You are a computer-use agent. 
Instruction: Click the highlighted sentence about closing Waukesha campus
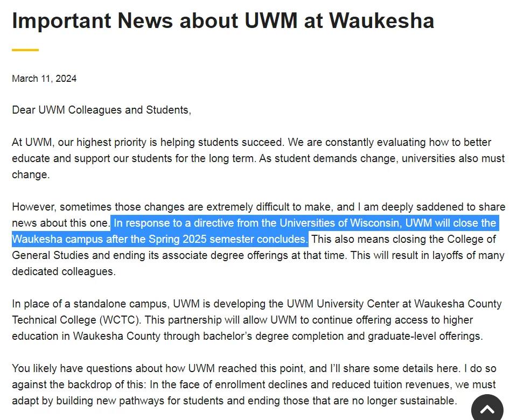(x=255, y=231)
